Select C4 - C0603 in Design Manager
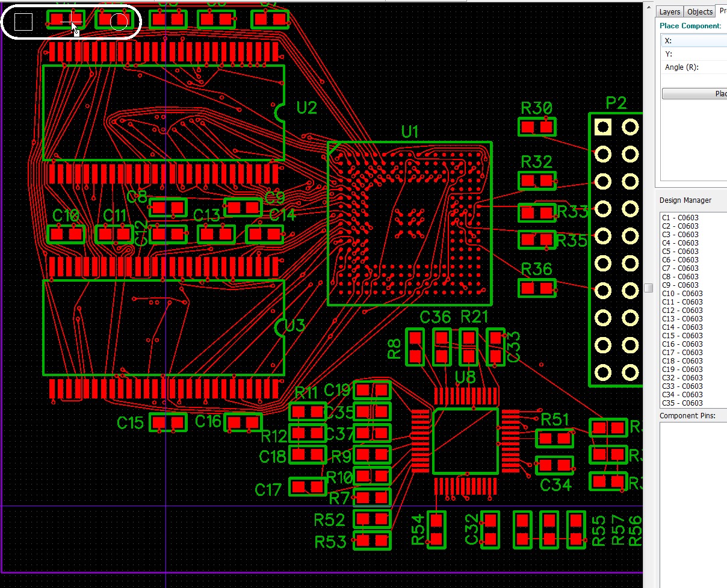This screenshot has width=727, height=588. tap(680, 243)
